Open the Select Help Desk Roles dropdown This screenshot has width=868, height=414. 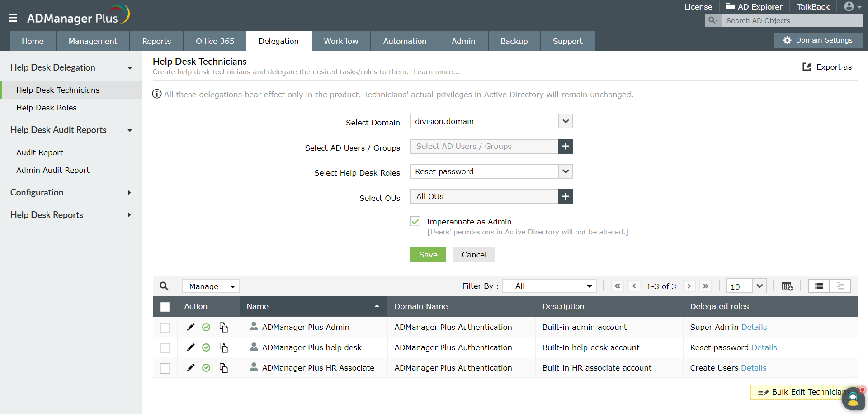coord(492,171)
